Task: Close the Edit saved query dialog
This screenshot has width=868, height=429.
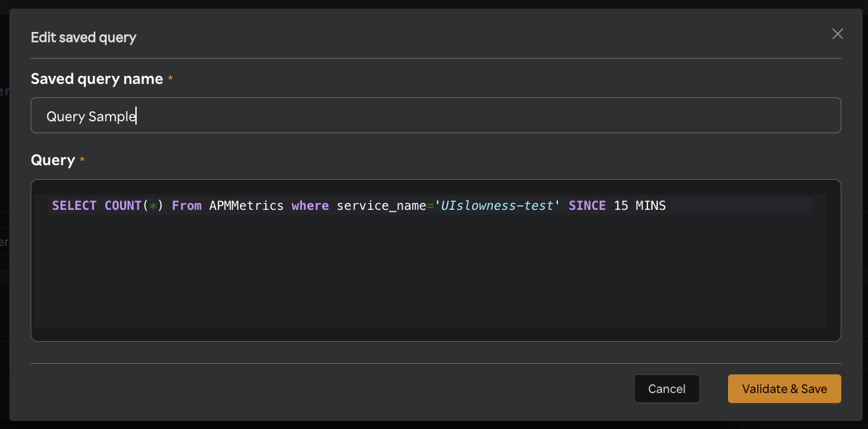Action: click(837, 33)
